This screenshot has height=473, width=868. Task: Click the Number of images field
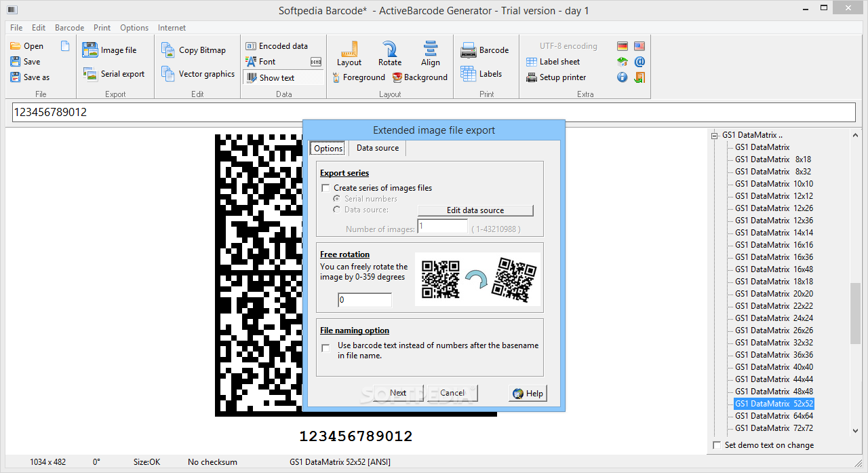pyautogui.click(x=443, y=227)
